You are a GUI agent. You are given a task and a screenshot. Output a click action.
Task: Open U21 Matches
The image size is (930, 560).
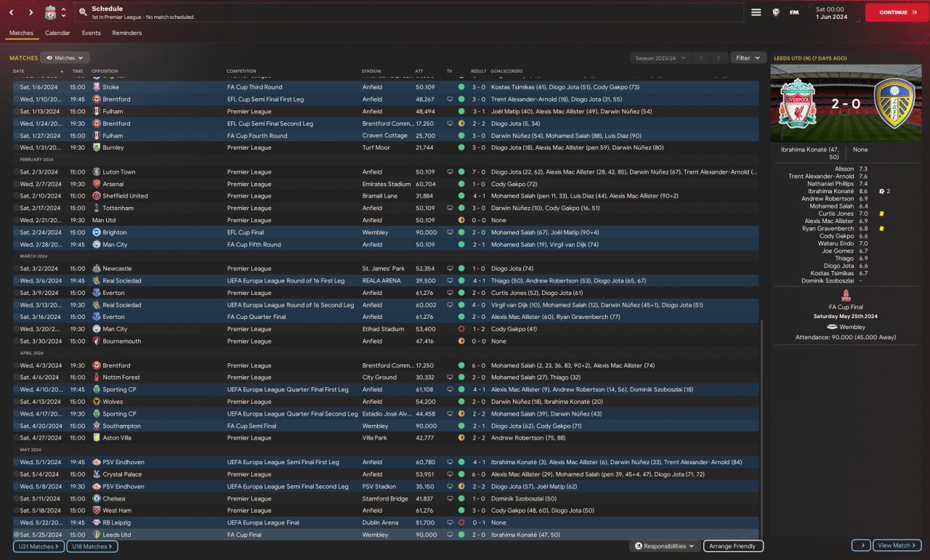pos(38,546)
